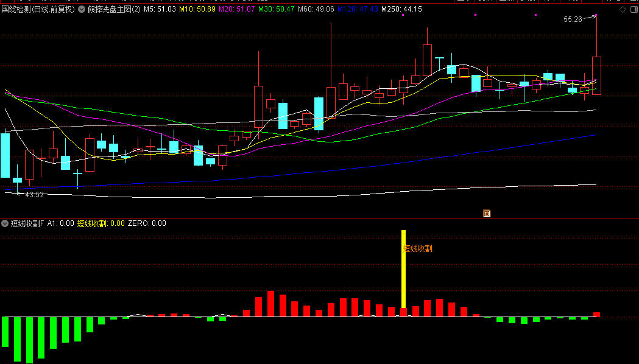639x364 pixels.
Task: Click the M60: 49.06 label
Action: pyautogui.click(x=316, y=9)
